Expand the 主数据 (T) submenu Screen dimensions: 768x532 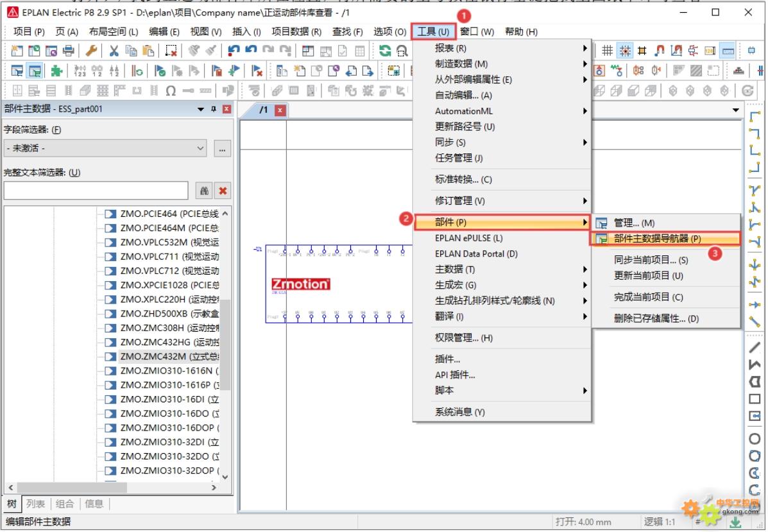tap(502, 270)
